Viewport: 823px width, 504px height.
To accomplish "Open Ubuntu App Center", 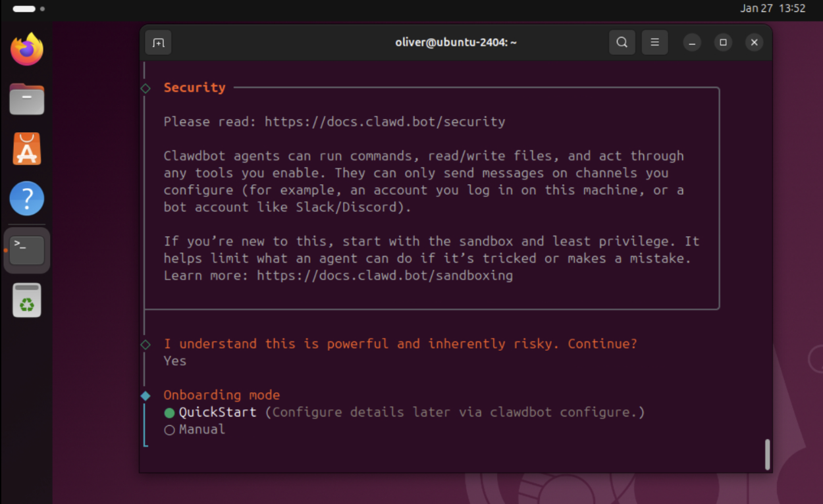I will tap(27, 149).
